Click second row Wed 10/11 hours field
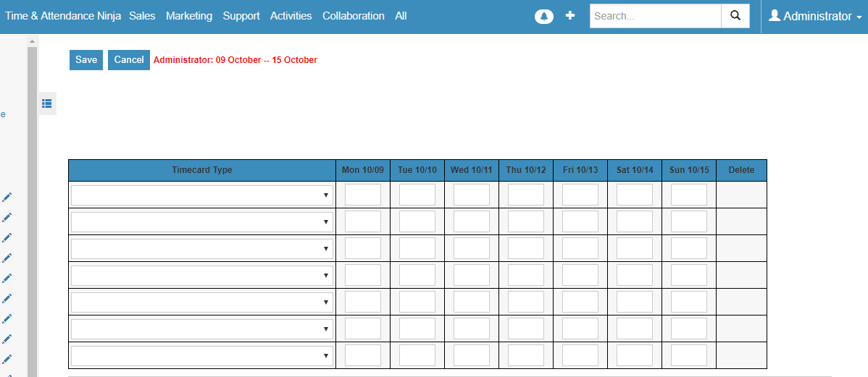This screenshot has height=377, width=868. point(472,221)
